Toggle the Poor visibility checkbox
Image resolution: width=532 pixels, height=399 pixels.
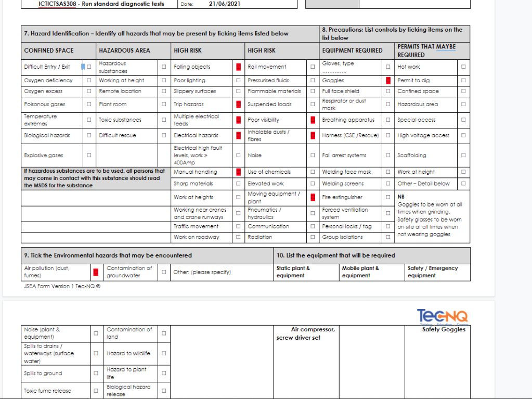pos(313,120)
